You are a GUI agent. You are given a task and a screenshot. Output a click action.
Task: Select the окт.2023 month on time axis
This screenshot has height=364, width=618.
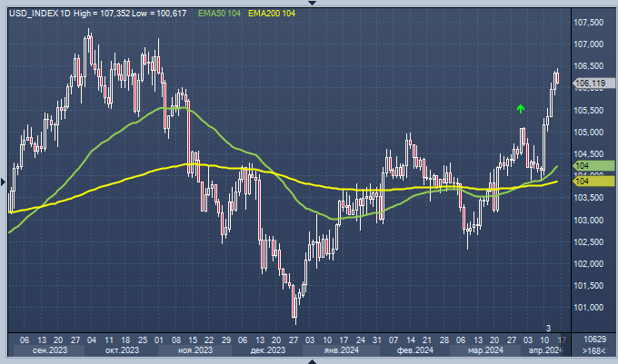pos(123,350)
